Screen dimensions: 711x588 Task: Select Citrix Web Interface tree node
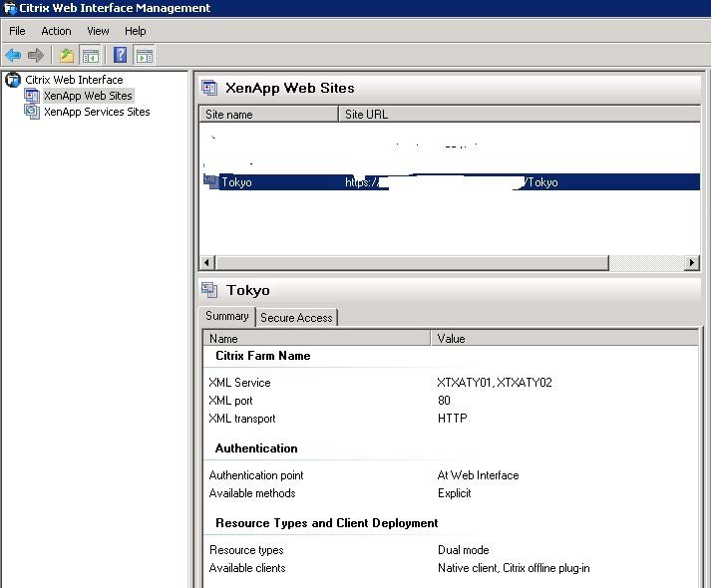click(x=74, y=80)
